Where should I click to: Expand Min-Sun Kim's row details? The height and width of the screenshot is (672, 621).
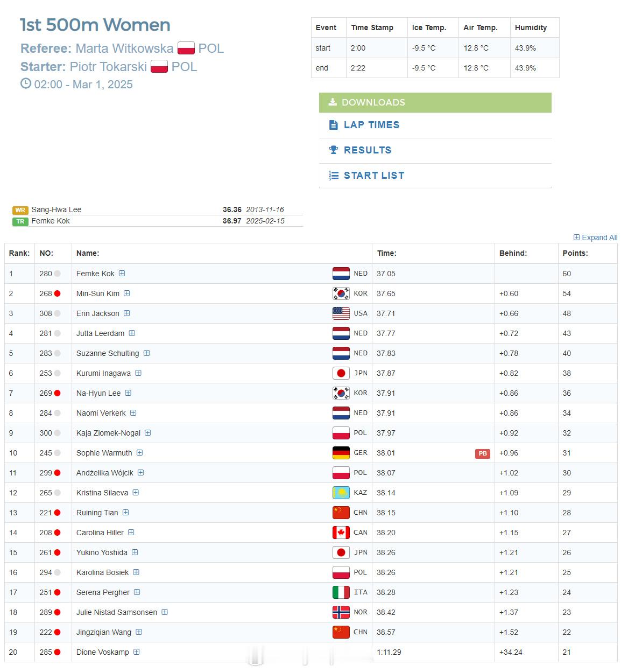127,293
